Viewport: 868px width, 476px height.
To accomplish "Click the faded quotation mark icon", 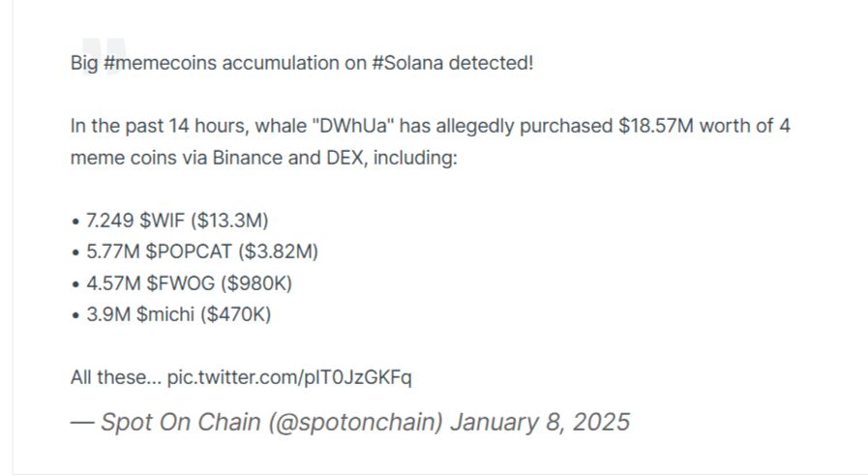I will tap(104, 55).
